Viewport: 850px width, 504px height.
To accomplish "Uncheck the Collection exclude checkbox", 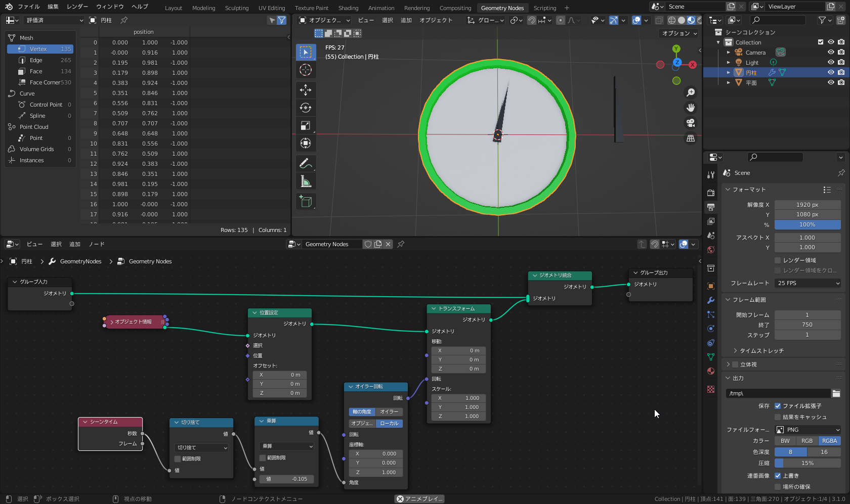I will tap(821, 42).
